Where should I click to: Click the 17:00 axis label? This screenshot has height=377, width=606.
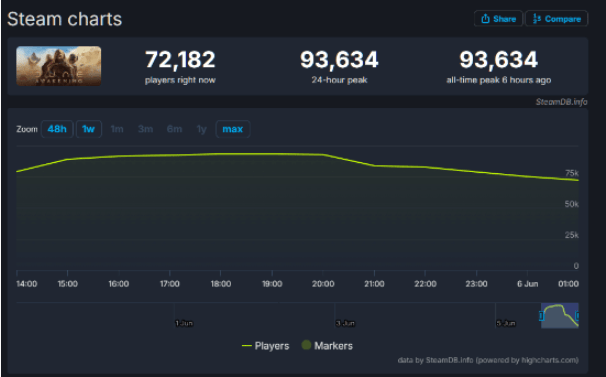[x=170, y=284]
